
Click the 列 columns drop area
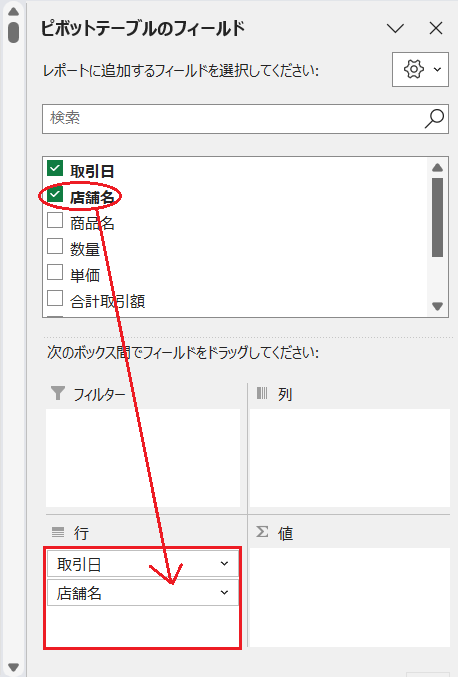click(350, 458)
